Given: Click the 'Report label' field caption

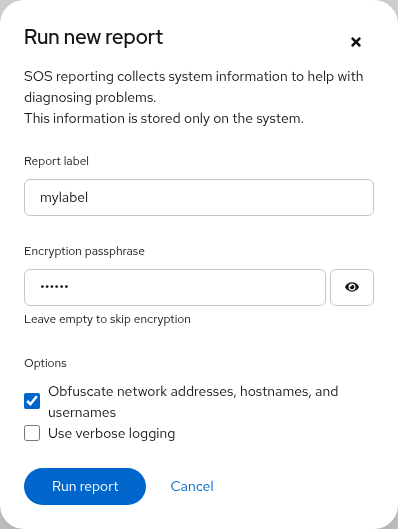Looking at the screenshot, I should pos(56,161).
